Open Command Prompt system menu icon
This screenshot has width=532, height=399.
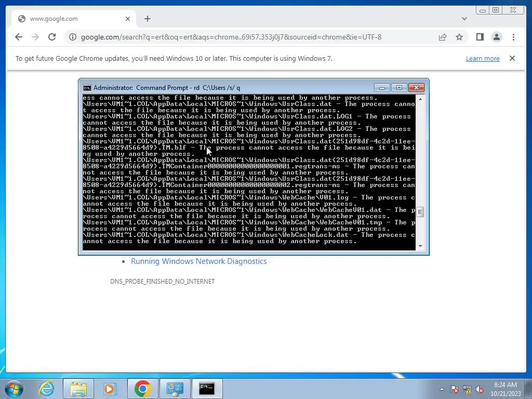87,88
